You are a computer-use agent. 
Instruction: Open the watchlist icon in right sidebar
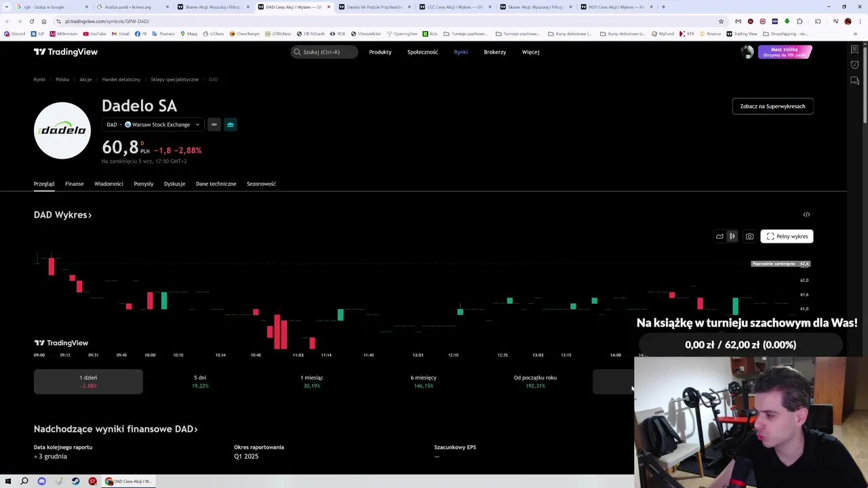[854, 49]
